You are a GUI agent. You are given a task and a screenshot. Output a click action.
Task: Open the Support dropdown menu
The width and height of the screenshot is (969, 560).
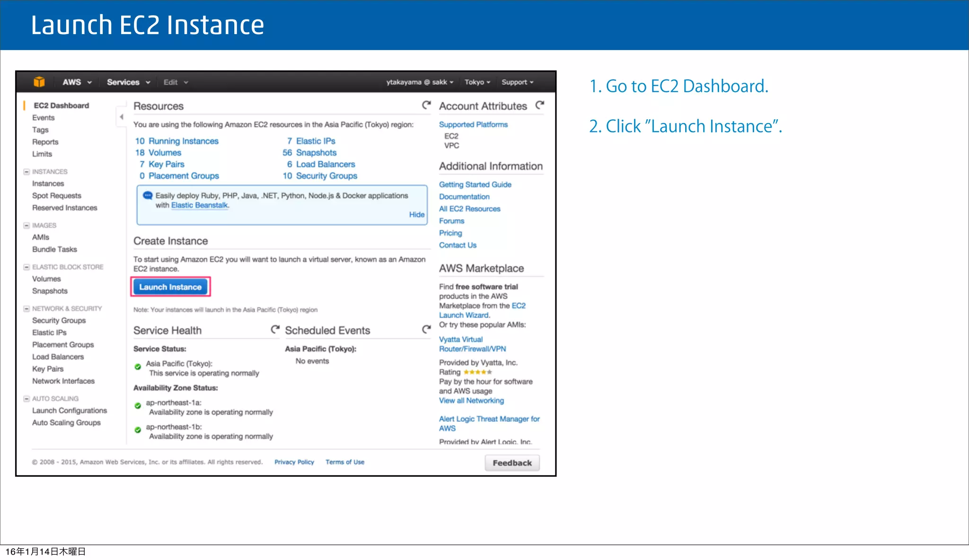(517, 82)
